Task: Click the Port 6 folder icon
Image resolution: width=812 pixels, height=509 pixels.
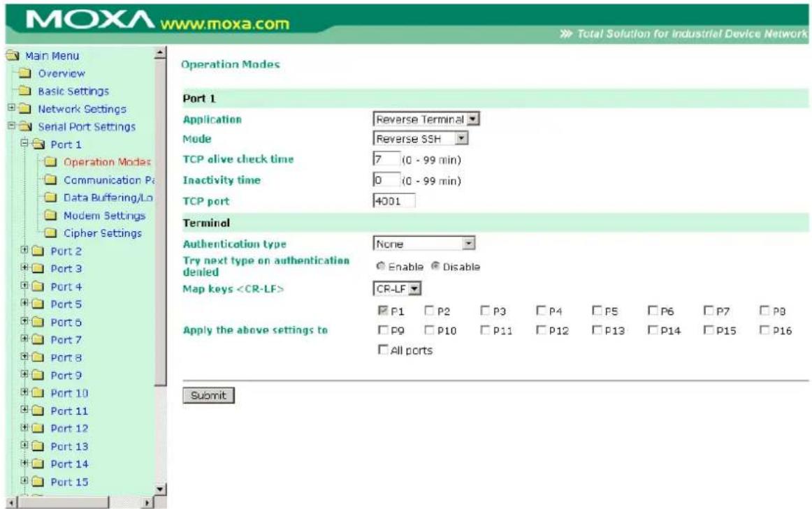Action: (38, 323)
